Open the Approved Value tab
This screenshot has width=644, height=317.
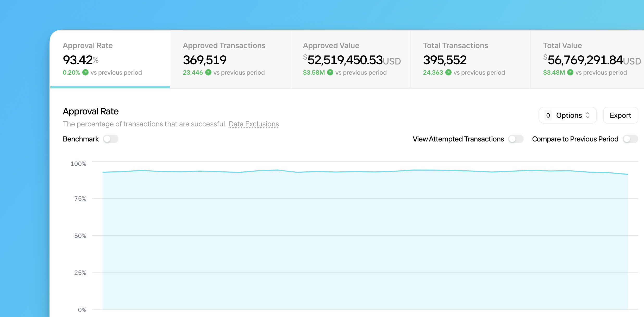coord(350,59)
